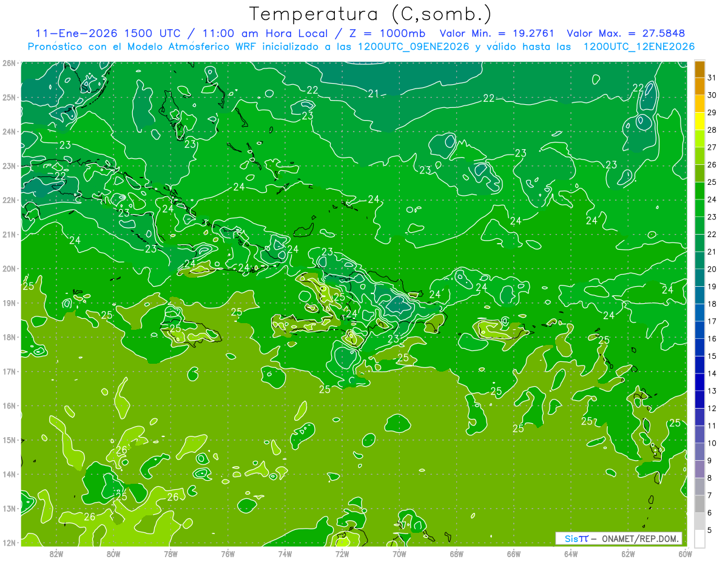Click the legend swatch between 24 and 25
This screenshot has width=728, height=562.
[699, 191]
